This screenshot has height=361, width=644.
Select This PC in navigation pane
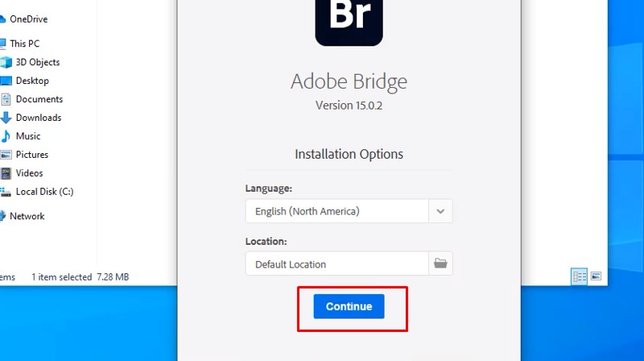pos(24,44)
